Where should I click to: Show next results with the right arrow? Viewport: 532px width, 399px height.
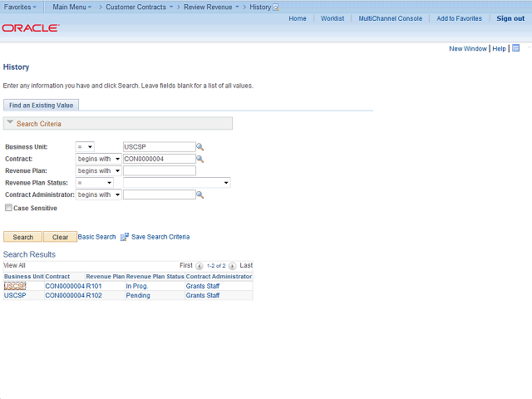(233, 266)
